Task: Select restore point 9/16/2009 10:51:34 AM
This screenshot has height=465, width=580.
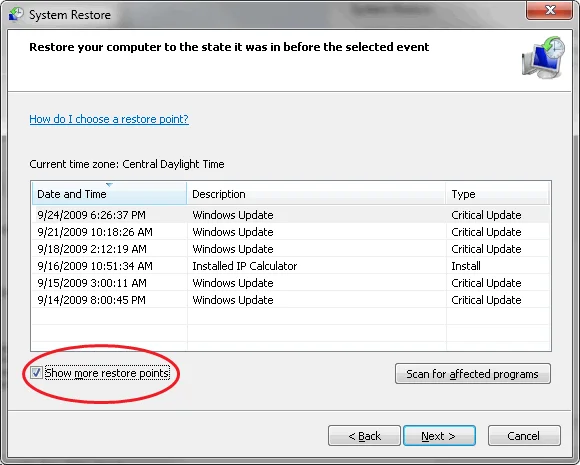Action: point(291,266)
